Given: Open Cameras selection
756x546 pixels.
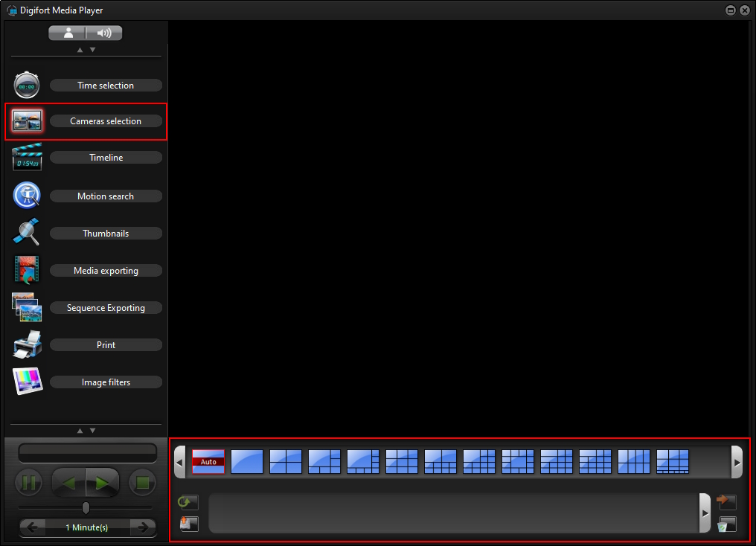Looking at the screenshot, I should (x=106, y=121).
